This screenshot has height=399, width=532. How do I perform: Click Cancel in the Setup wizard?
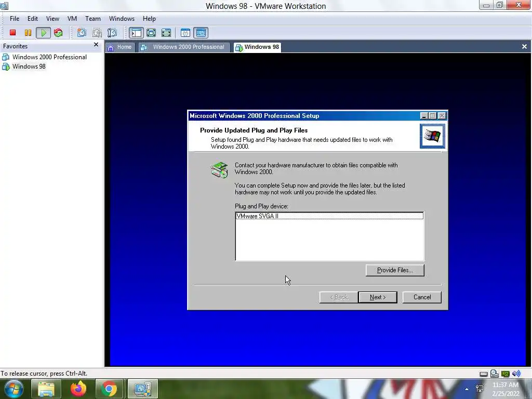(x=422, y=297)
